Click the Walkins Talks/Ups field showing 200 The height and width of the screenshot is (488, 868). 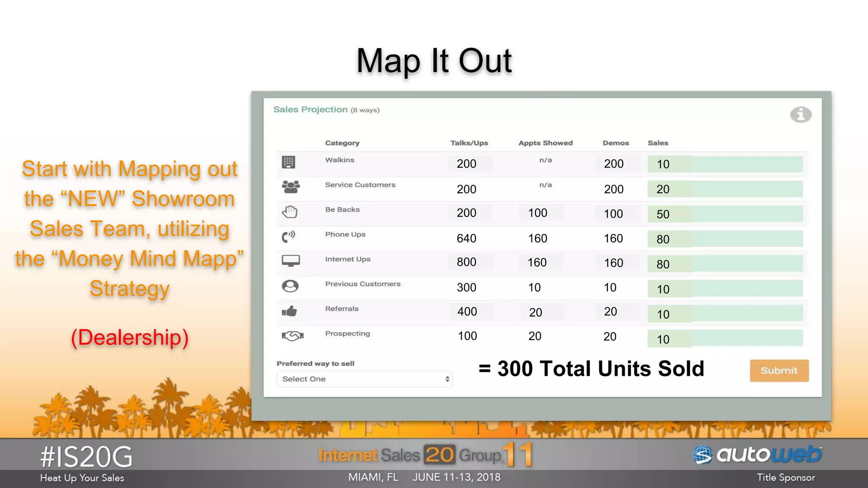click(x=470, y=164)
